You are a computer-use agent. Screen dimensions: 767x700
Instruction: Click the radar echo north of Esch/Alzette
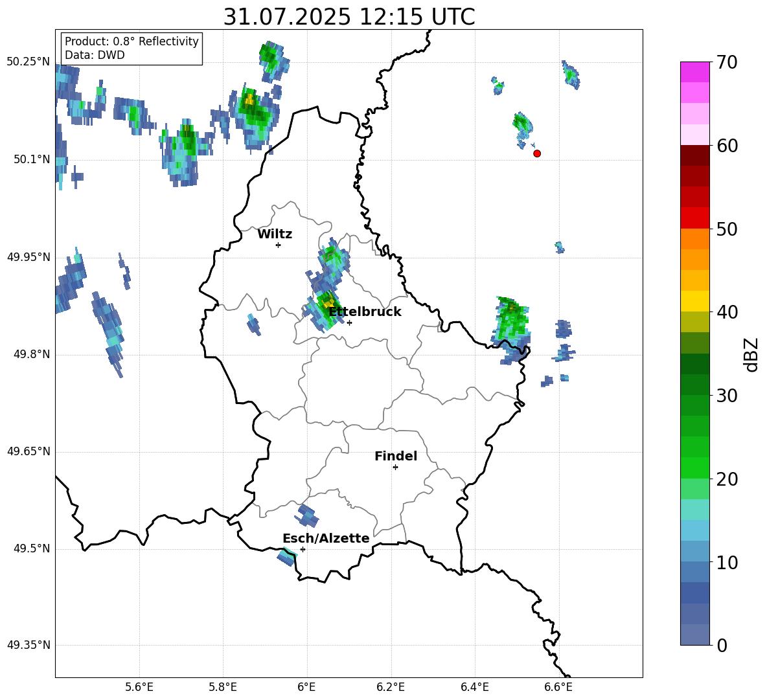306,515
